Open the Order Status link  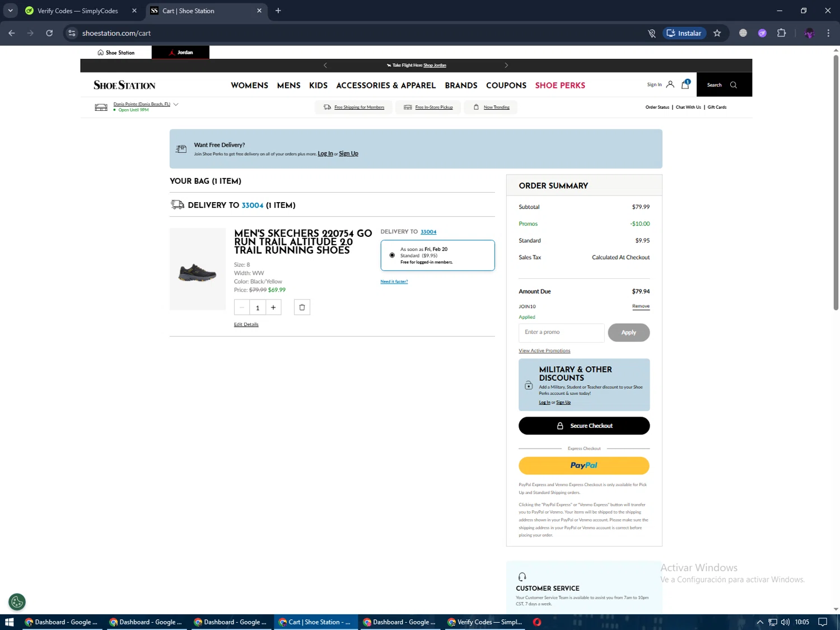657,107
